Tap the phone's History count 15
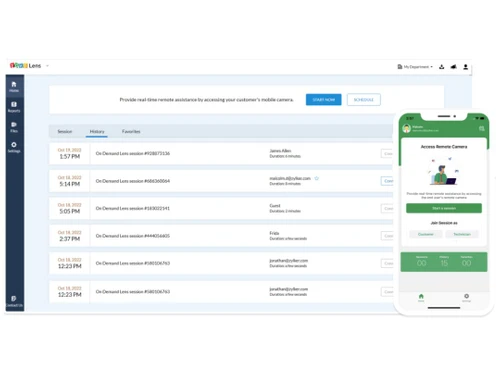The width and height of the screenshot is (500, 375). pos(444,263)
